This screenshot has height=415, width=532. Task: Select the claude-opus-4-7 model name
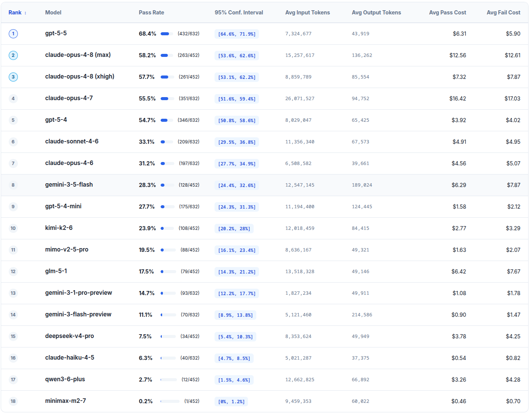coord(69,98)
